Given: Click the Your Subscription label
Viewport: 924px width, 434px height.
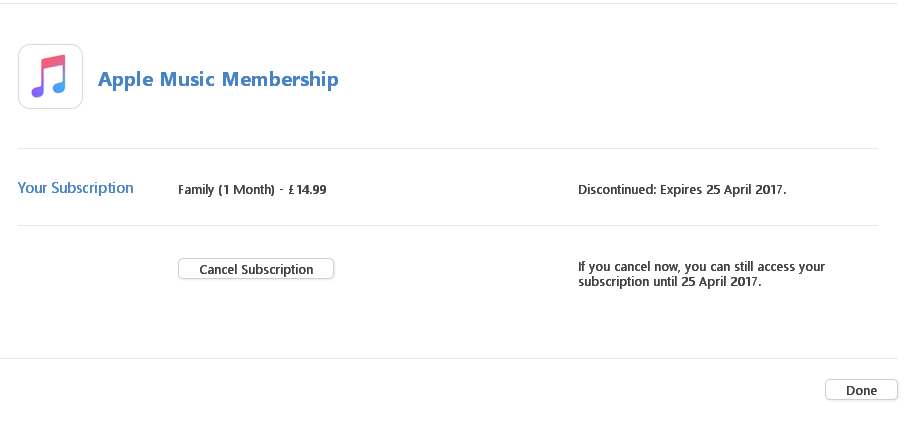Looking at the screenshot, I should coord(75,188).
